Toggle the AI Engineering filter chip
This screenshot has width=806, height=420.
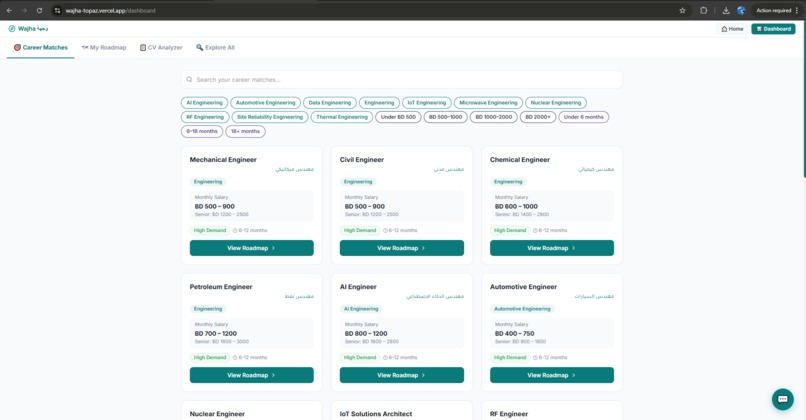[204, 103]
